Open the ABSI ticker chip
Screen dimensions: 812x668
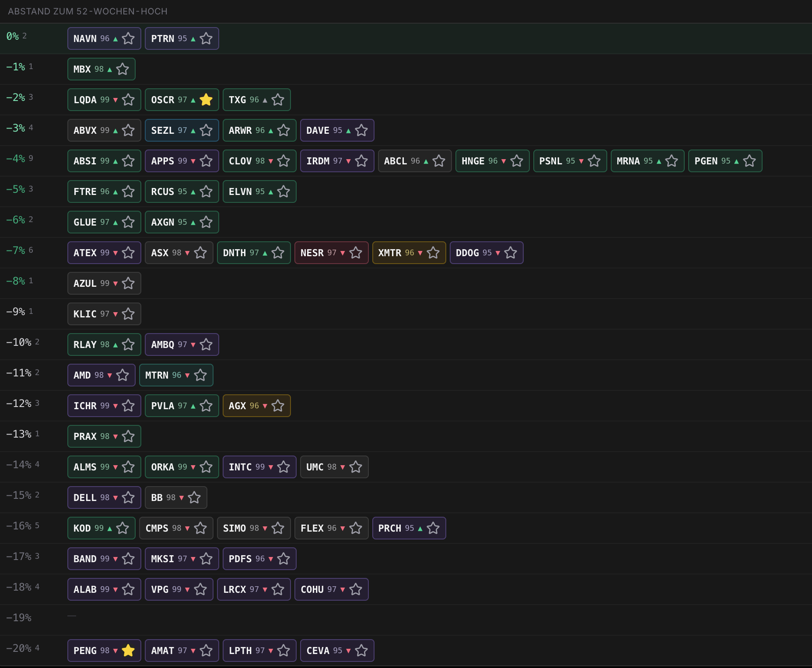(104, 161)
